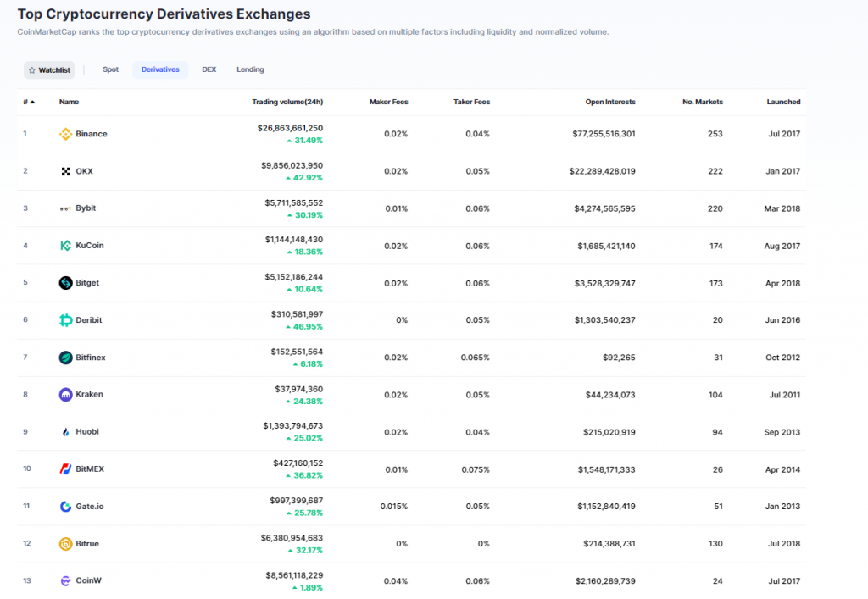The height and width of the screenshot is (599, 868).
Task: Click the Kraken purple logo icon
Action: (65, 394)
